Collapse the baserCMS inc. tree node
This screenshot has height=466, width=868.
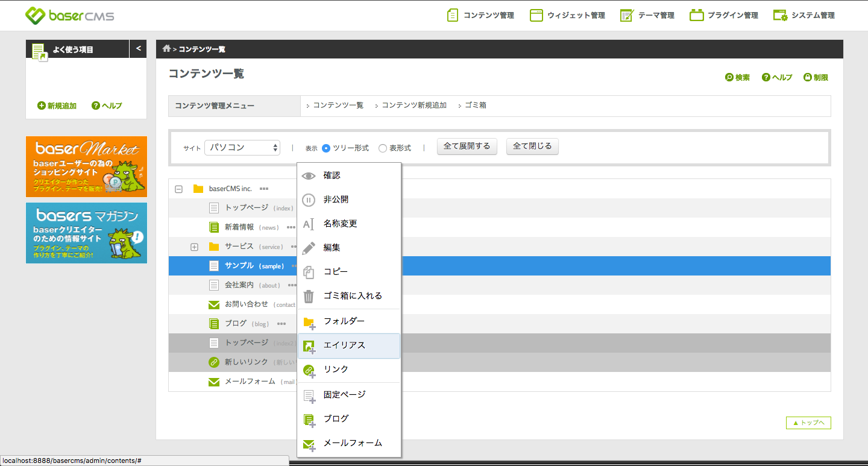[x=178, y=189]
